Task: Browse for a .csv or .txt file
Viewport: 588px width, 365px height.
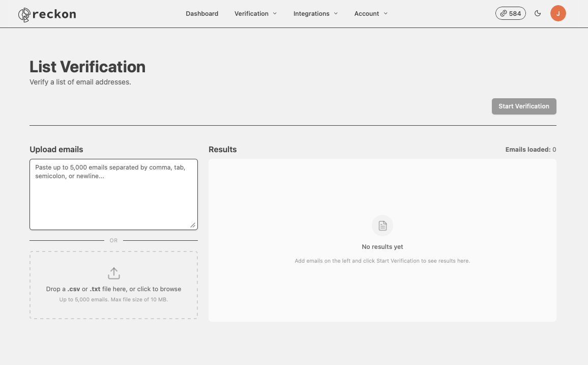Action: coord(113,285)
